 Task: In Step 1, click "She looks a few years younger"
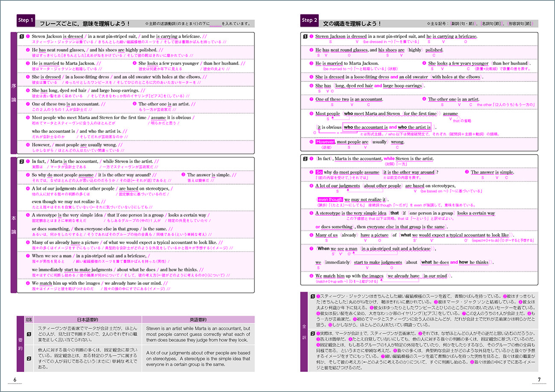click(169, 63)
